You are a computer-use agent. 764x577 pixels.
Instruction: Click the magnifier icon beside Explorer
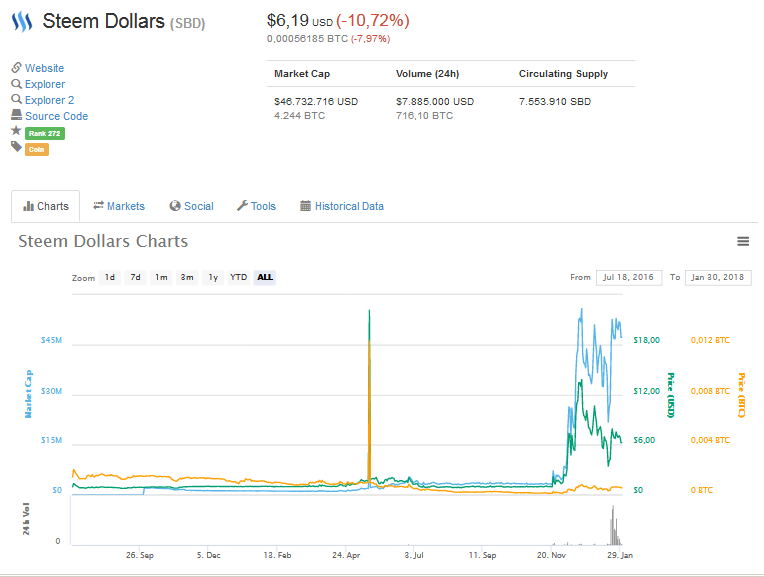pyautogui.click(x=17, y=84)
